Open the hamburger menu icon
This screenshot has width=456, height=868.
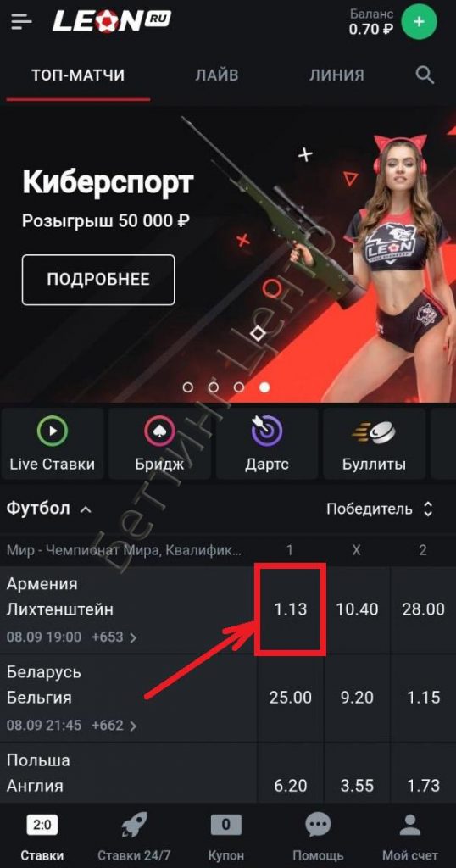(21, 21)
